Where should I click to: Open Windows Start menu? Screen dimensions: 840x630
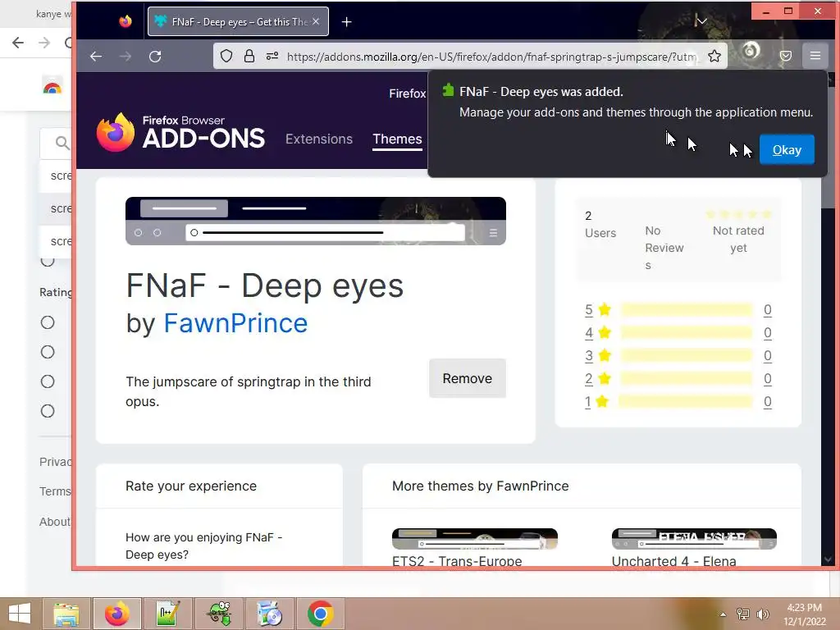click(20, 614)
